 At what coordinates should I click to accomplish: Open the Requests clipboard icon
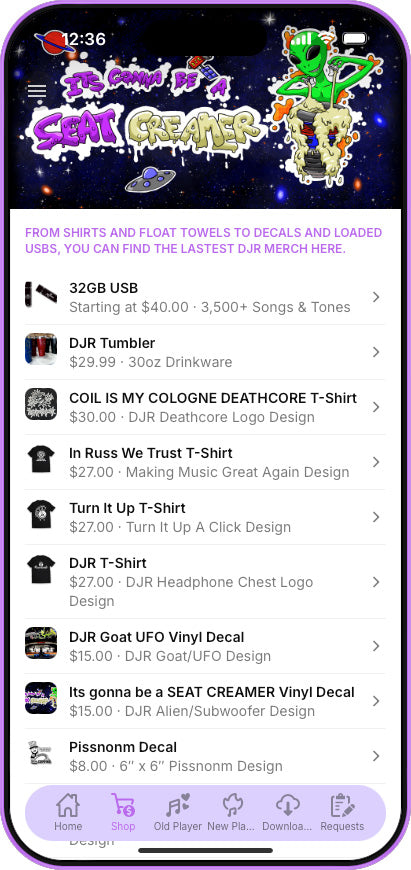tap(342, 805)
